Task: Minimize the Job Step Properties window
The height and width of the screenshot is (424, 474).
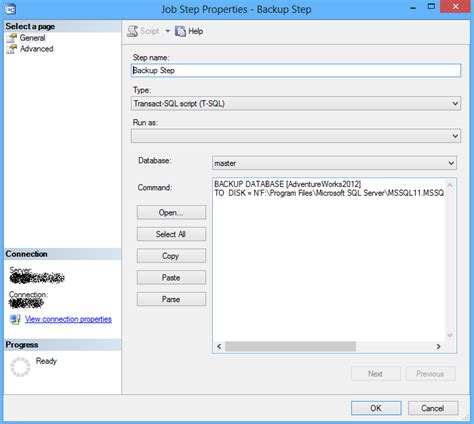Action: coord(413,7)
